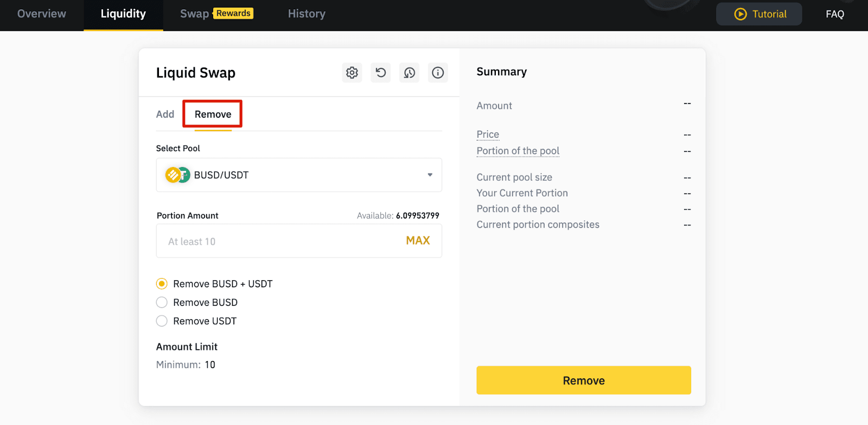Click the Current portion composites row

point(584,224)
